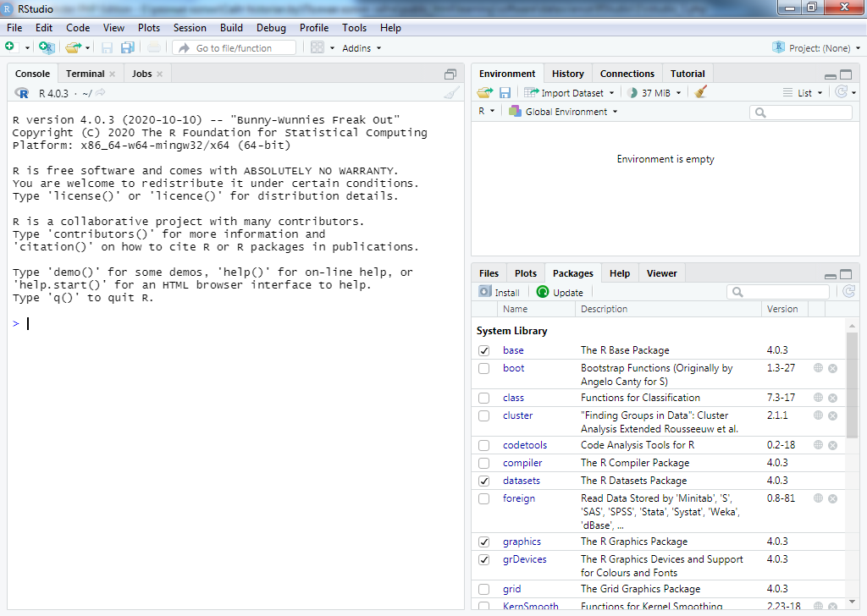Load workspace using the Environment folder icon
The width and height of the screenshot is (867, 616).
[484, 92]
